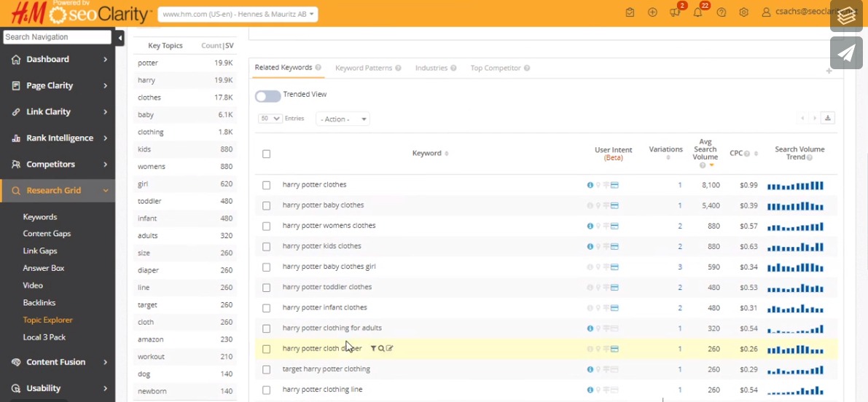The width and height of the screenshot is (868, 402).
Task: Select the potter key topic row
Action: pyautogui.click(x=185, y=63)
